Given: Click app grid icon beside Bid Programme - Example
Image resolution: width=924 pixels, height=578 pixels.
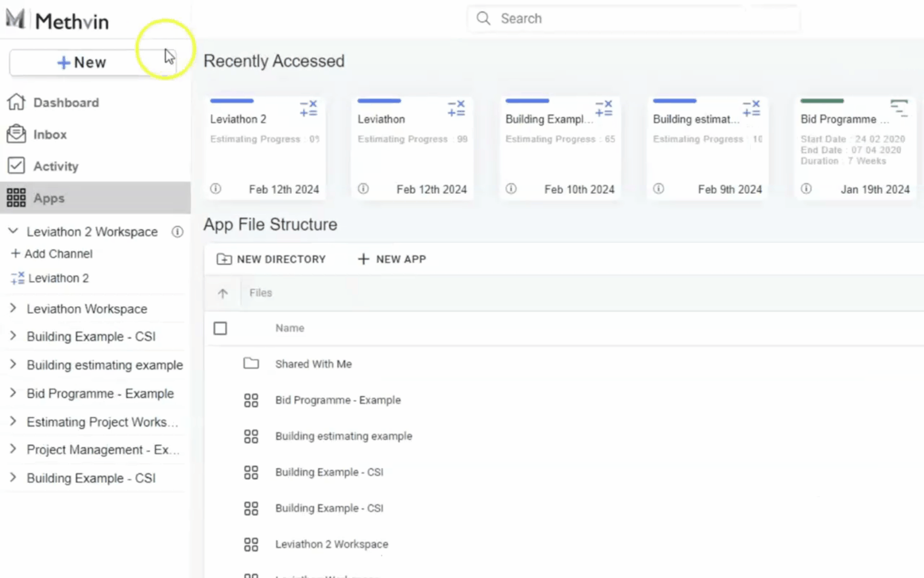Looking at the screenshot, I should [x=251, y=400].
